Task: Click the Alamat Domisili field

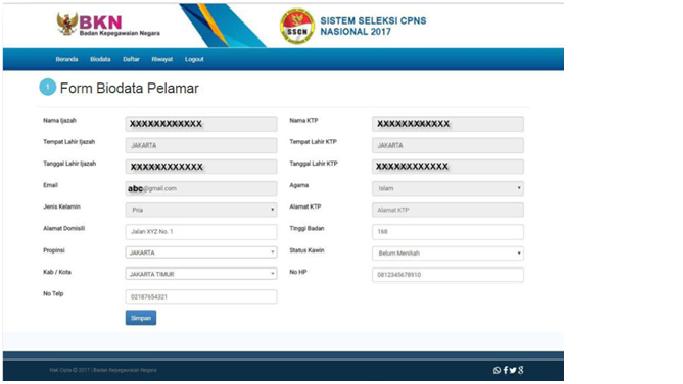Action: pos(201,232)
